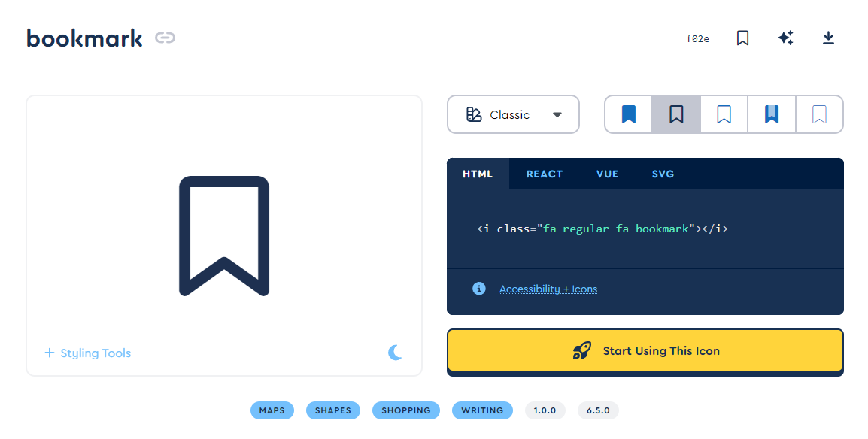Viewport: 868px width, 439px height.
Task: Copy the f02e unicode value
Action: point(697,38)
